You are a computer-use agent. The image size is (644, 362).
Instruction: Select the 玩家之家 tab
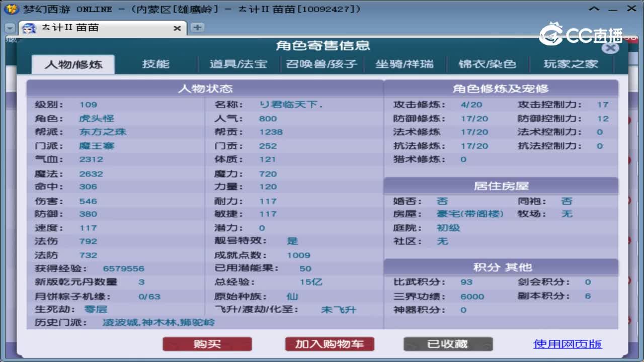click(571, 64)
